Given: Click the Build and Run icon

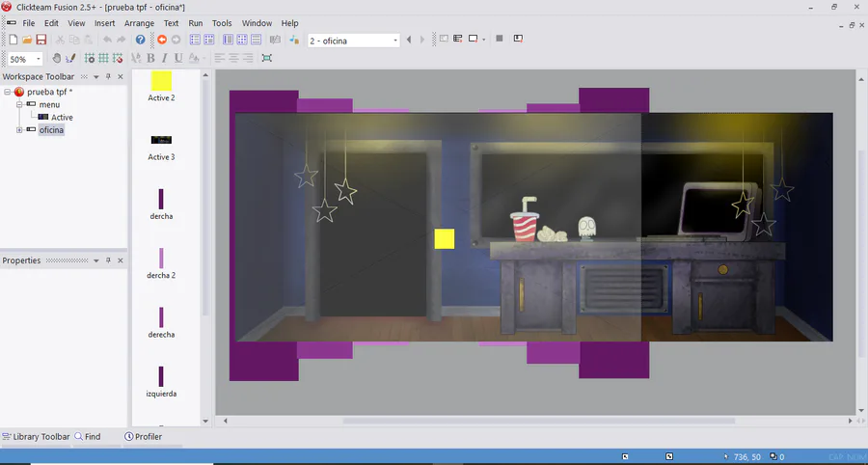Looking at the screenshot, I should [518, 39].
